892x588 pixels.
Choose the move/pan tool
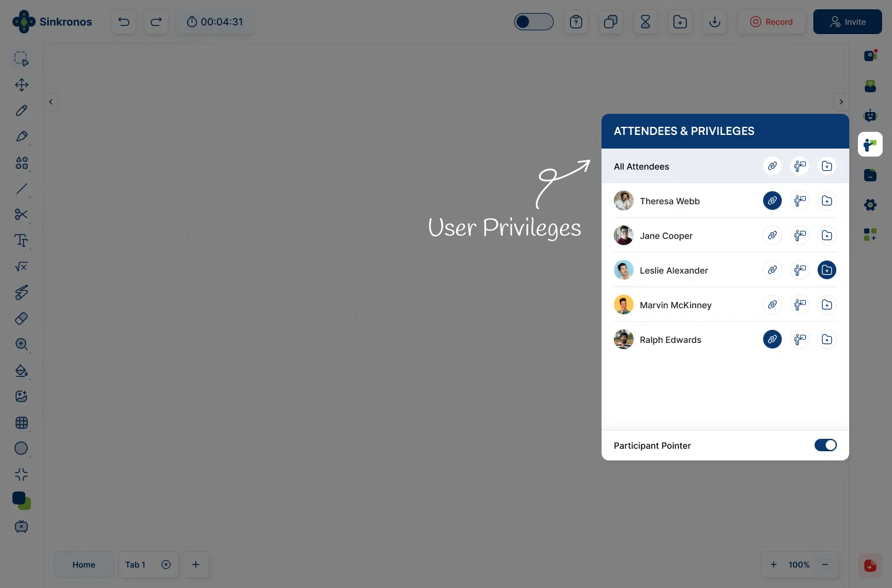pyautogui.click(x=22, y=85)
